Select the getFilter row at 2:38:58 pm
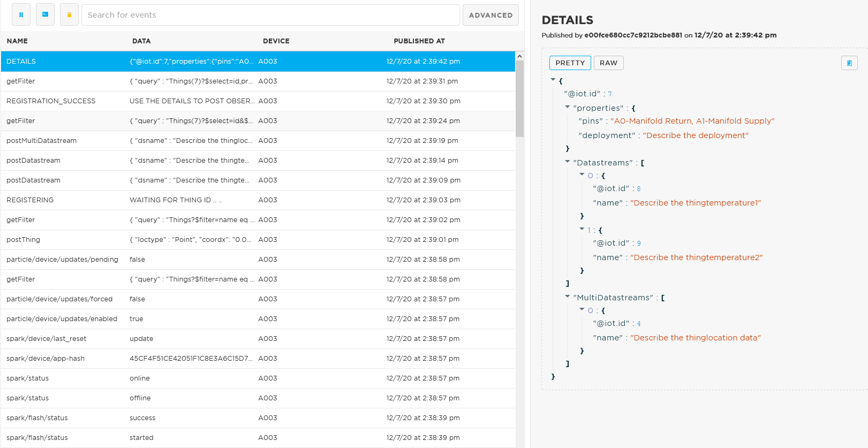The height and width of the screenshot is (448, 868). tap(258, 279)
